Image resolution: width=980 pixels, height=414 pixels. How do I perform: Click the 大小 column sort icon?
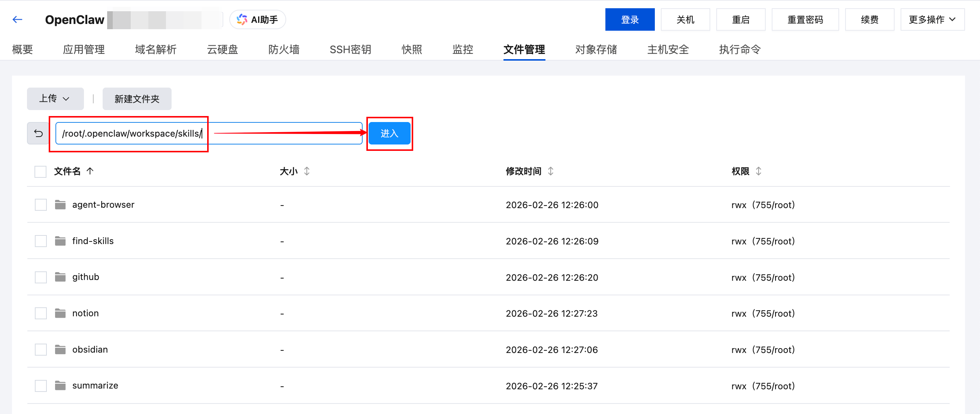point(307,171)
